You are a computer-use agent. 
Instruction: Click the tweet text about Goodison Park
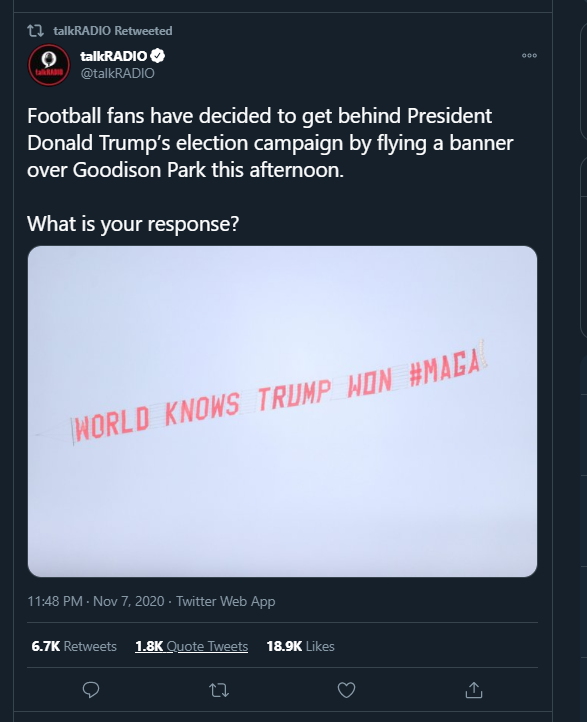pyautogui.click(x=270, y=143)
